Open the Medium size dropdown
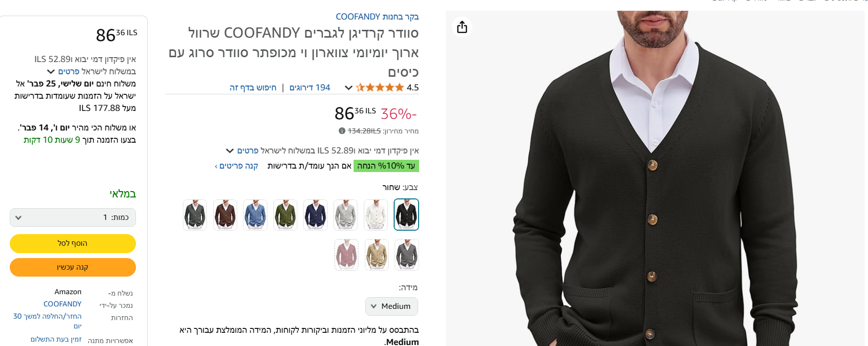 392,306
